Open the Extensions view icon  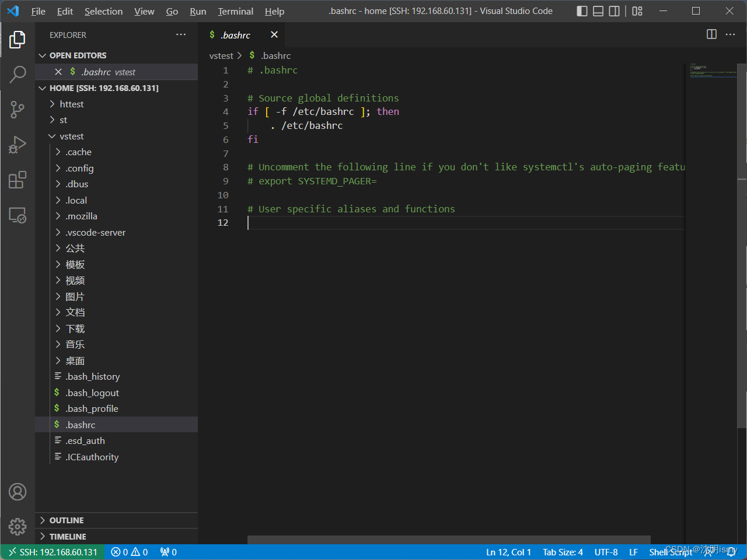pyautogui.click(x=18, y=180)
